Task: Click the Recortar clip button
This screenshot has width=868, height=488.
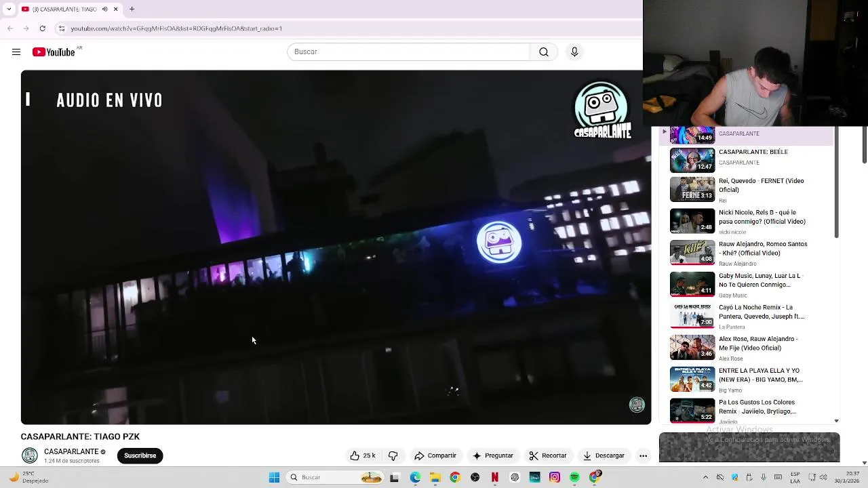Action: (548, 455)
